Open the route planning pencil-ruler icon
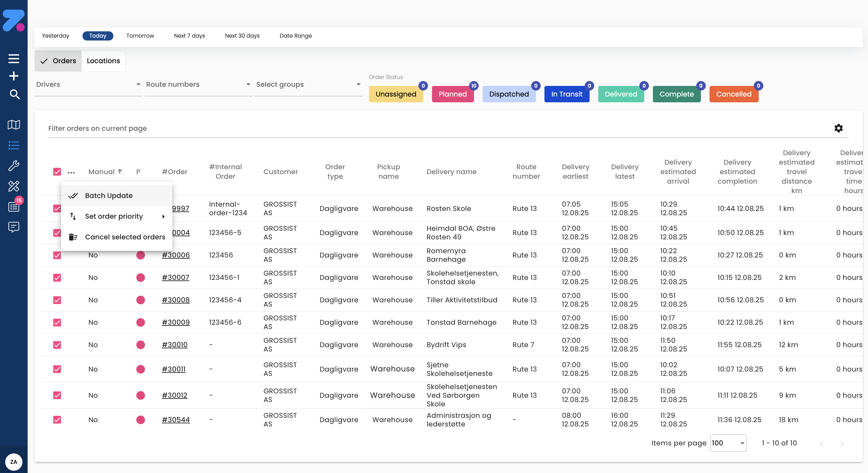The width and height of the screenshot is (868, 473). pyautogui.click(x=14, y=186)
